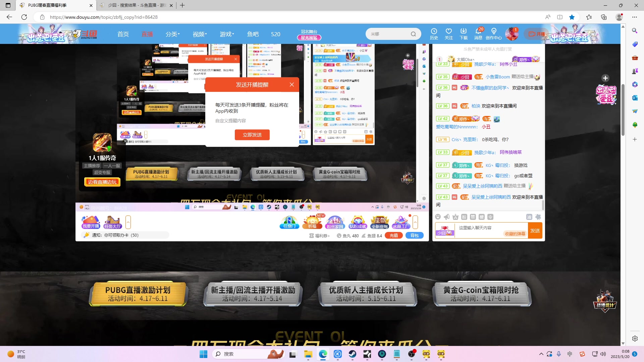Toggle the 滤 danmaku filter

tap(529, 217)
